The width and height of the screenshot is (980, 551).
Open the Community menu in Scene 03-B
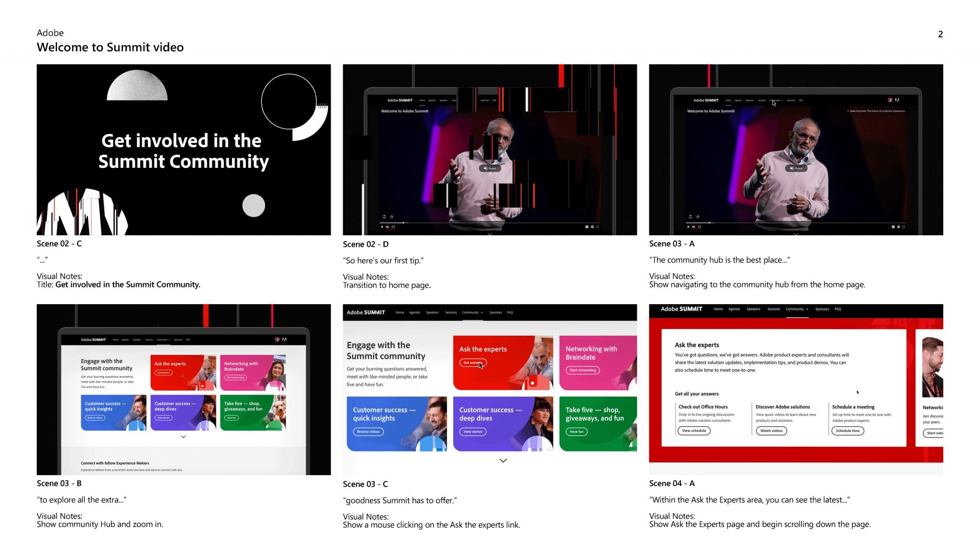click(163, 340)
